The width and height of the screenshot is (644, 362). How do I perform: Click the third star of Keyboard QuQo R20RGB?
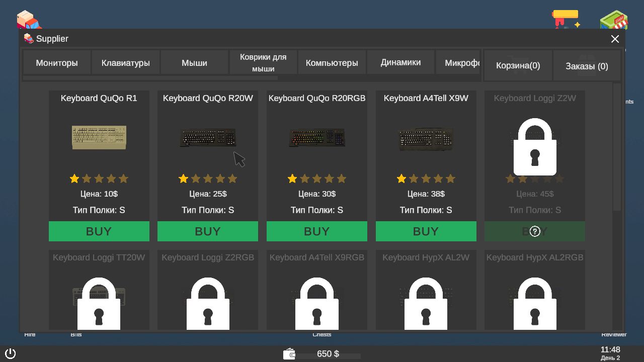click(x=317, y=178)
